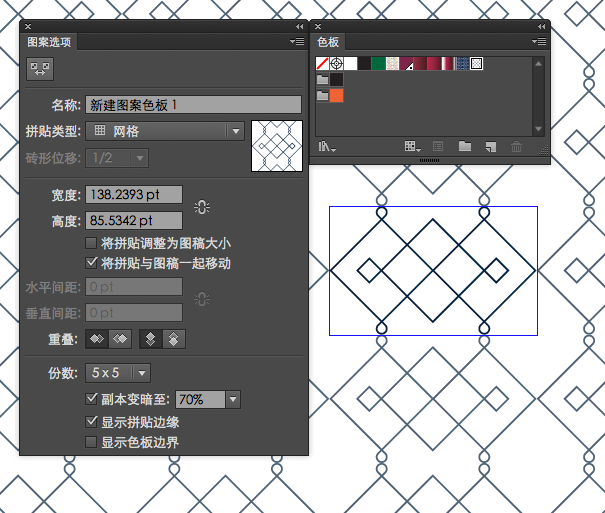Open the 拼贴类型 dropdown
The height and width of the screenshot is (513, 605).
[x=165, y=131]
